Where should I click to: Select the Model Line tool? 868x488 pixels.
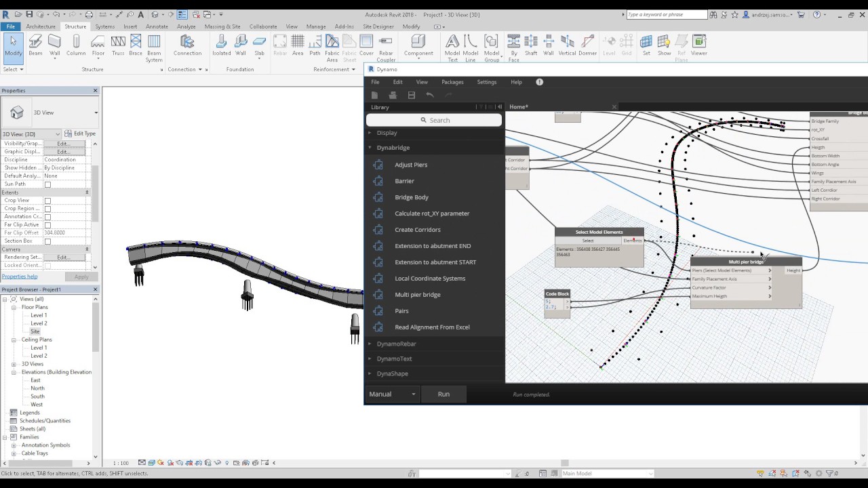pos(470,48)
